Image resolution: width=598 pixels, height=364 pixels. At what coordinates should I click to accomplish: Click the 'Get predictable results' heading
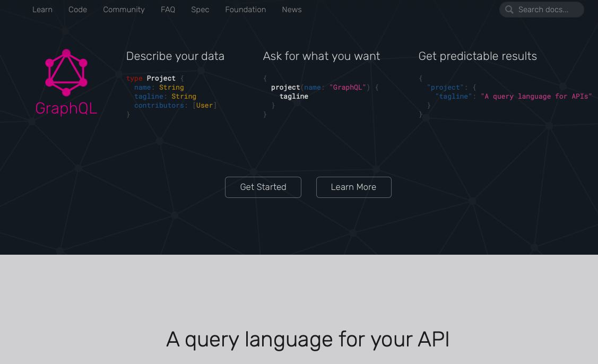click(x=477, y=56)
